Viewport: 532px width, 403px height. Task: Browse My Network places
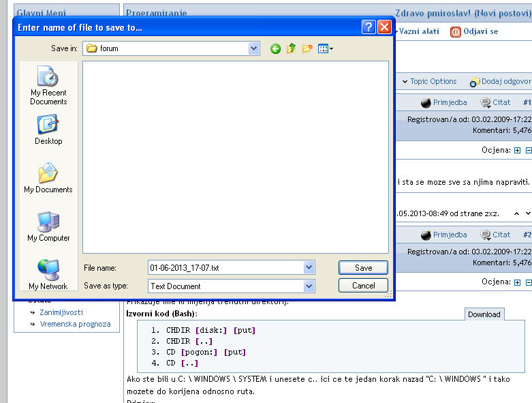(48, 274)
